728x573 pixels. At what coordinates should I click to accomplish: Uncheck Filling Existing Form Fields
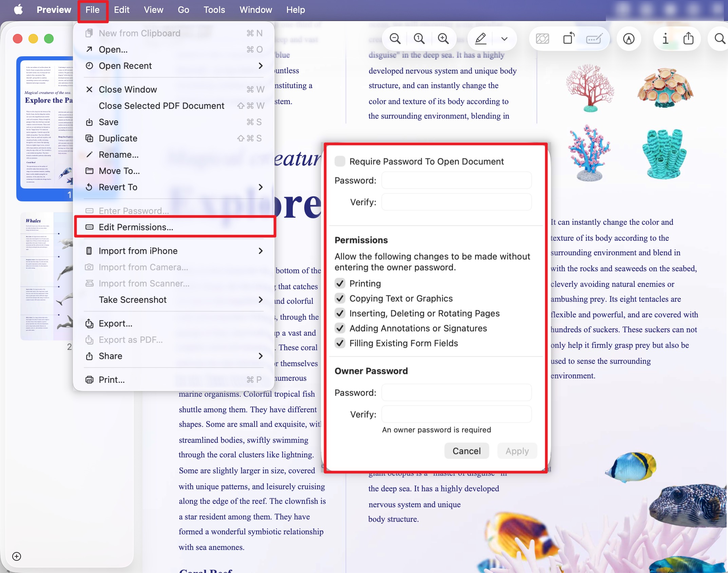click(340, 343)
